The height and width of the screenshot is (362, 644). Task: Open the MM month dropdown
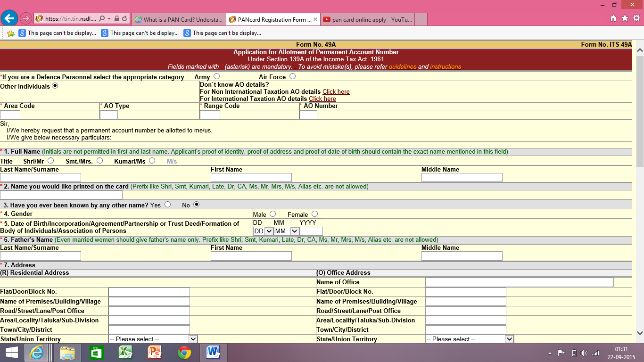tap(287, 231)
